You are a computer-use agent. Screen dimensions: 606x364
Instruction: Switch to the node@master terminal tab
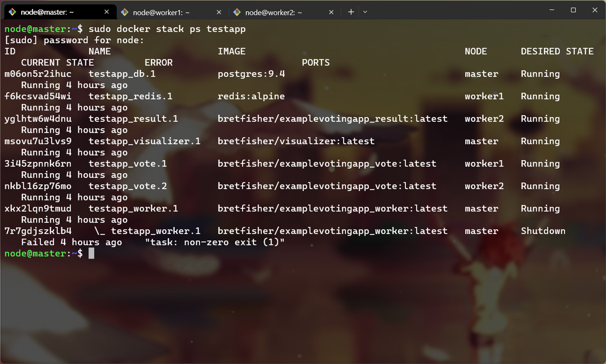point(60,12)
